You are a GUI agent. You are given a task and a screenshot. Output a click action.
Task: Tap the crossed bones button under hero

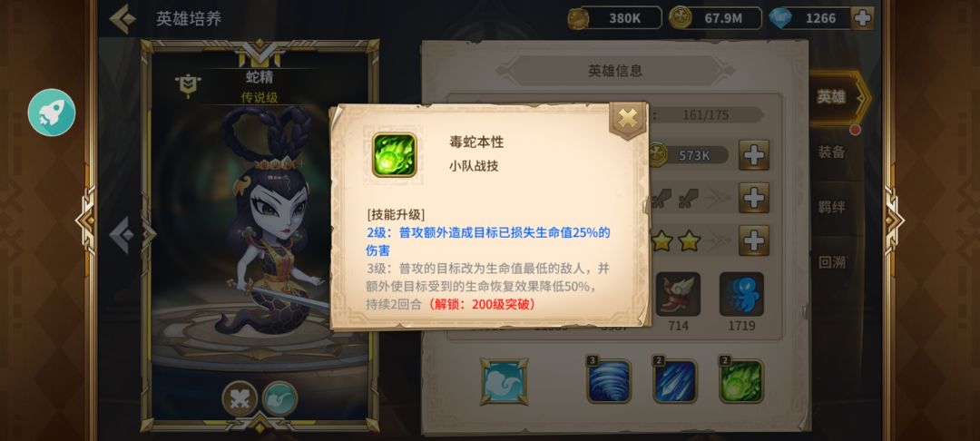[x=240, y=398]
